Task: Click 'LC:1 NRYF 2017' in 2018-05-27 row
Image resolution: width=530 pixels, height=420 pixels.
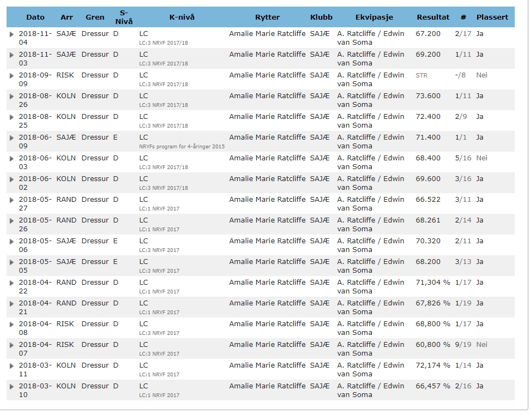Action: (159, 209)
